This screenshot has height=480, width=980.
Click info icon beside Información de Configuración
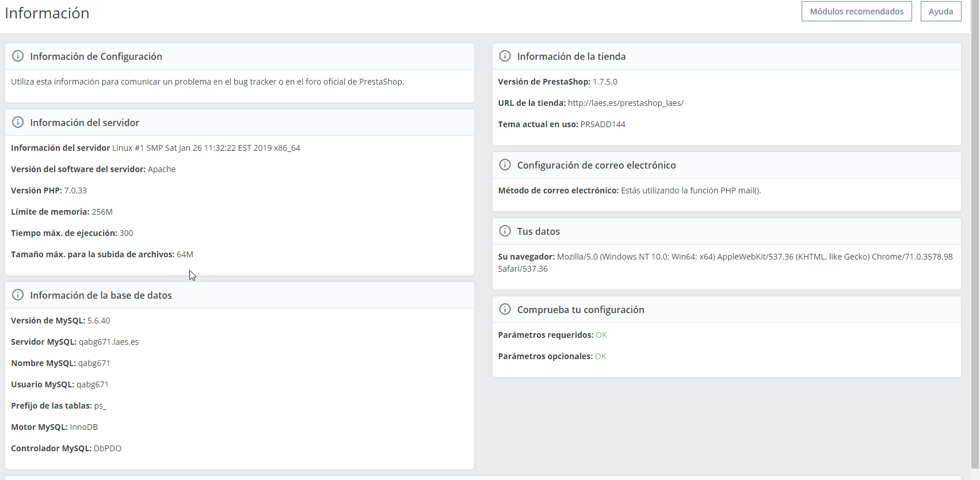18,56
